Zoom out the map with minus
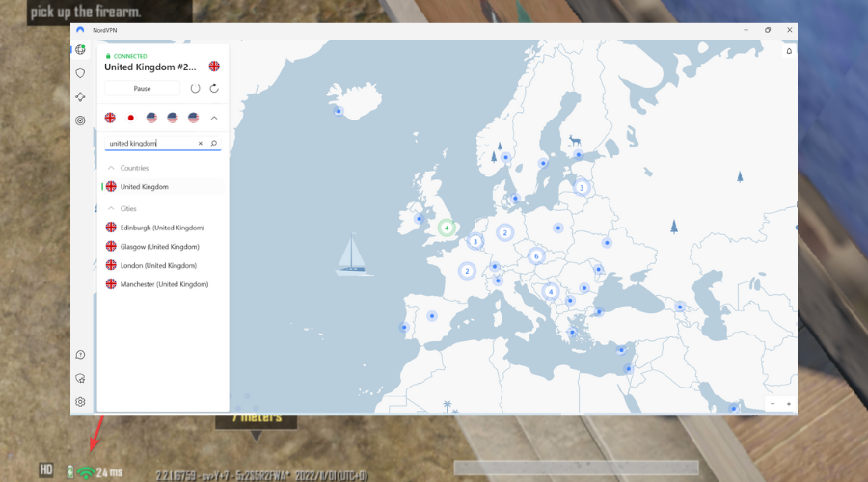Viewport: 868px width, 482px height. coord(773,403)
